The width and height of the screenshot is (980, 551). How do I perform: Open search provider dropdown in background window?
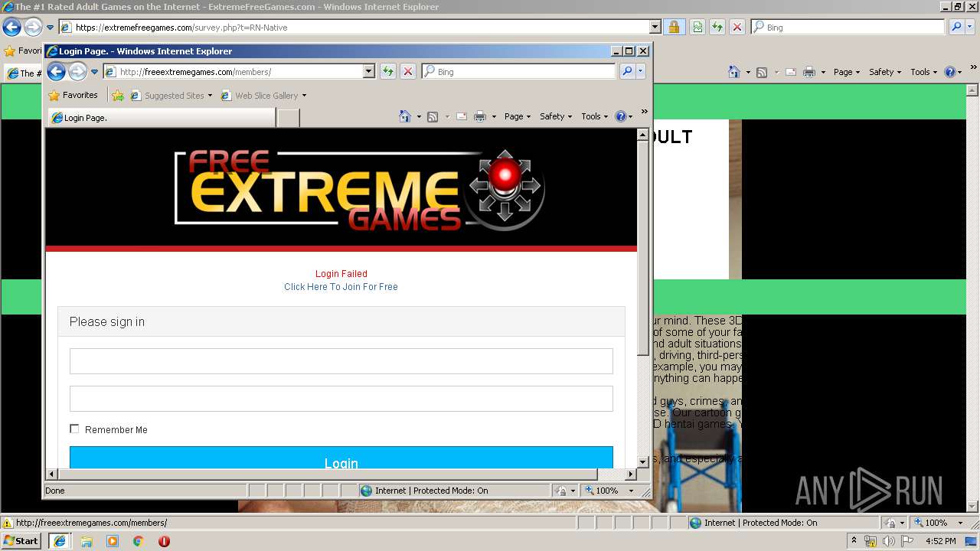(970, 27)
